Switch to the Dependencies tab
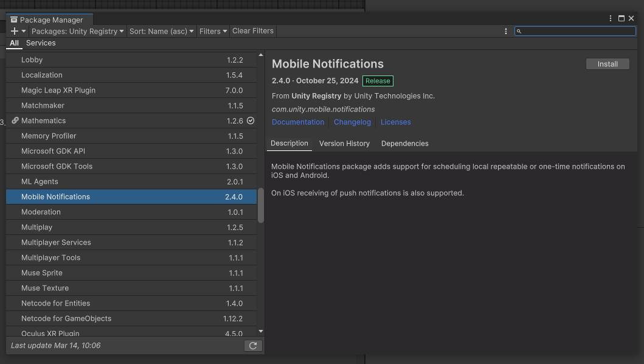The image size is (644, 364). (x=404, y=144)
